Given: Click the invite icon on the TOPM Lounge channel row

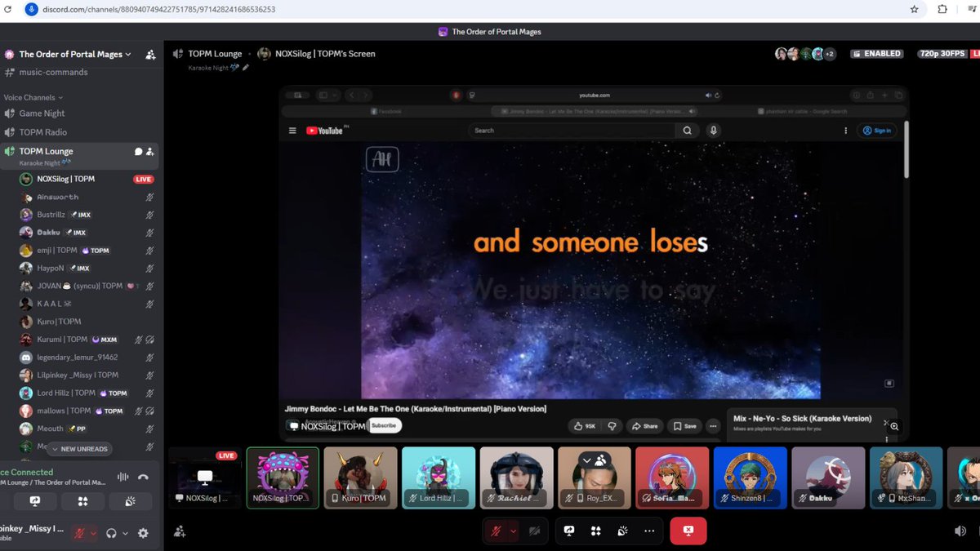Looking at the screenshot, I should (x=150, y=151).
